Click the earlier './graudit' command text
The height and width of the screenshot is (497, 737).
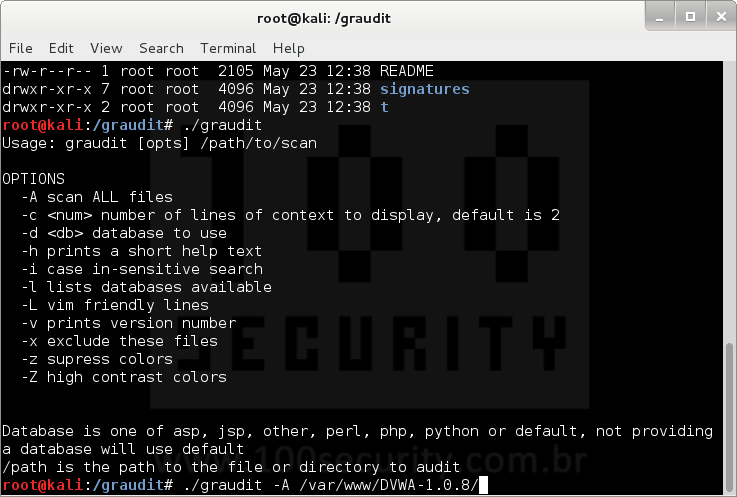point(222,125)
